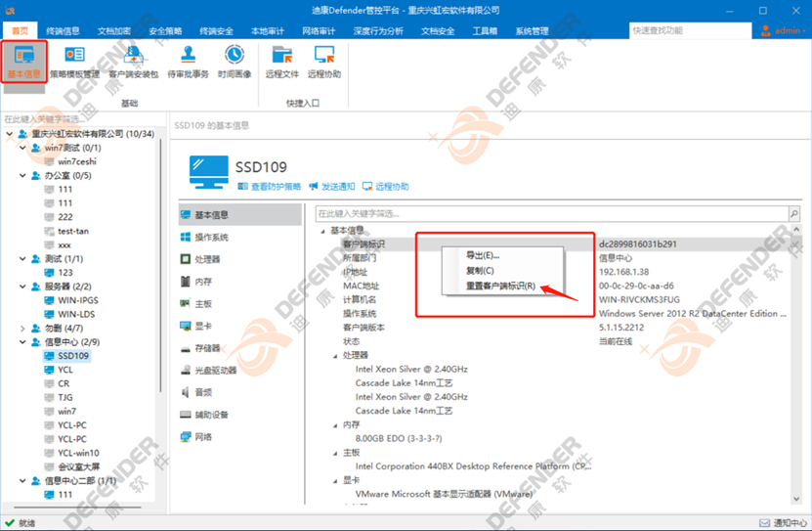
Task: Open 策略模板管理 from the ribbon
Action: point(74,62)
